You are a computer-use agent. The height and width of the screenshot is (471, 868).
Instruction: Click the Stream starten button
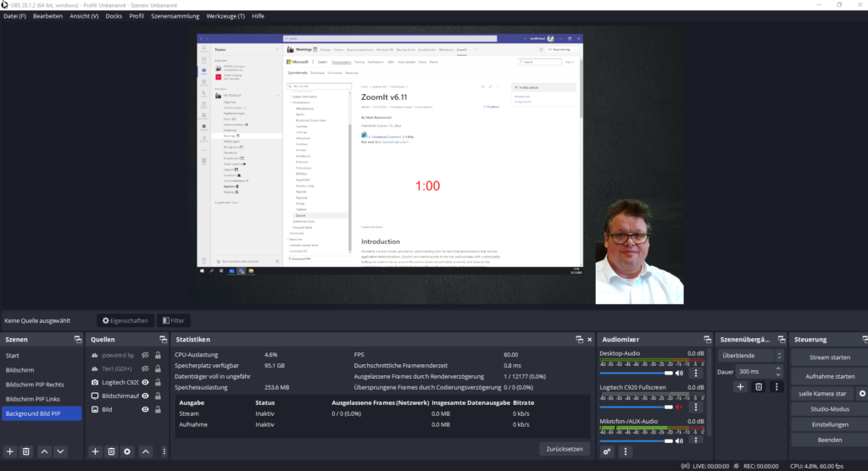[829, 357]
